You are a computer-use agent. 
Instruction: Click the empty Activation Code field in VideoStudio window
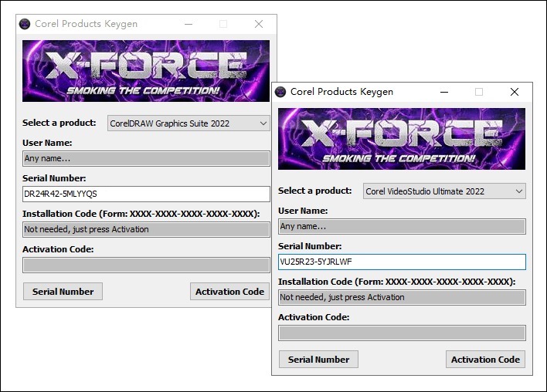pyautogui.click(x=402, y=333)
